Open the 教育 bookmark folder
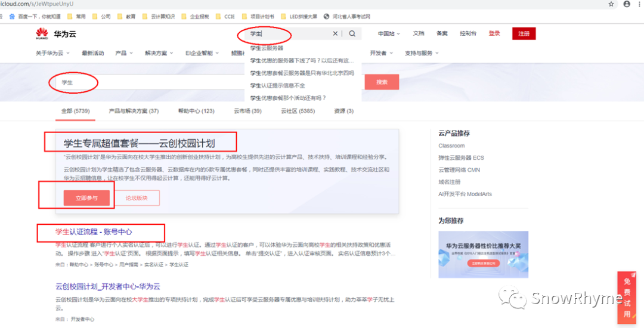Image resolution: width=644 pixels, height=328 pixels. tap(126, 17)
